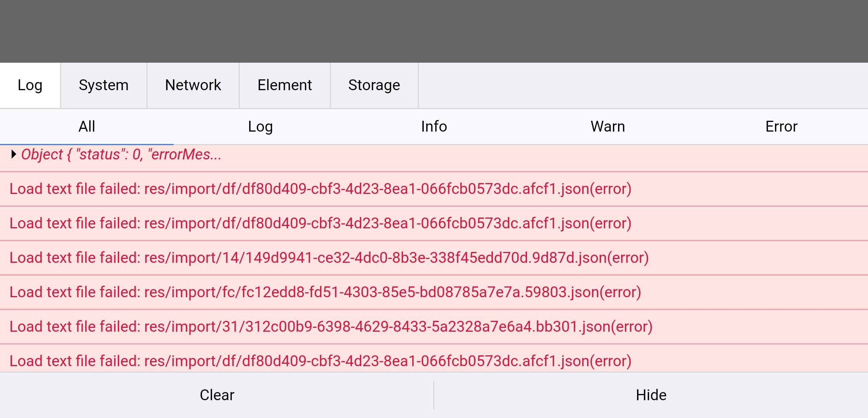Open the Network tab
This screenshot has width=868, height=418.
coord(193,86)
